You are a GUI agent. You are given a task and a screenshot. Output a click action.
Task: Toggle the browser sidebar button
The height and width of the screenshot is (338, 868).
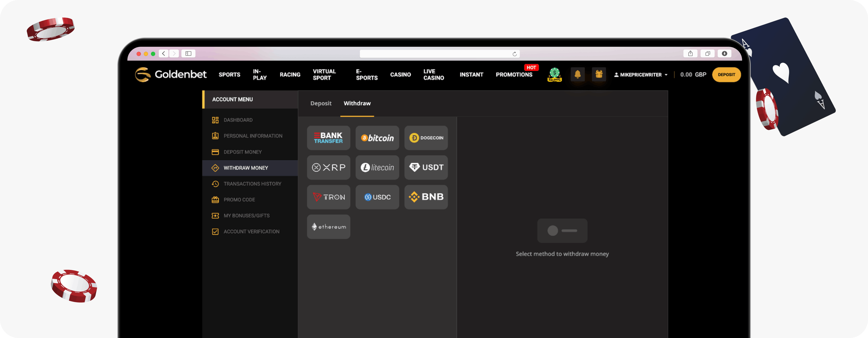(x=188, y=53)
